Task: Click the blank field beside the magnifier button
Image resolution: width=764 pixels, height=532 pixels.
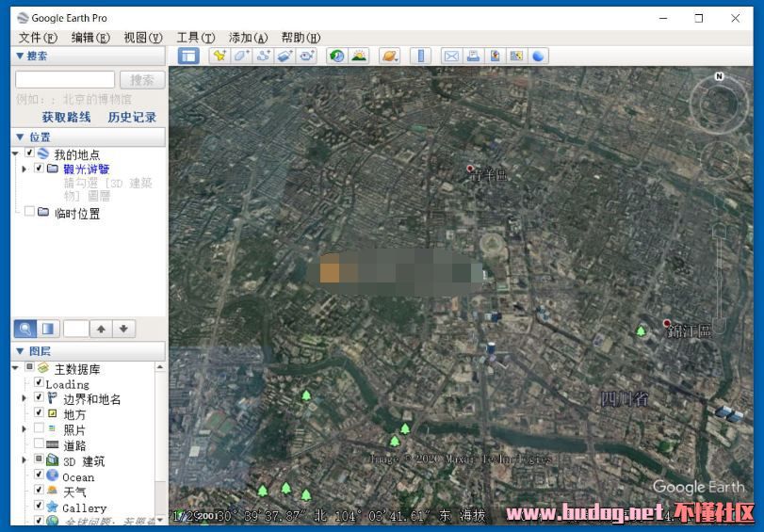Action: [76, 329]
